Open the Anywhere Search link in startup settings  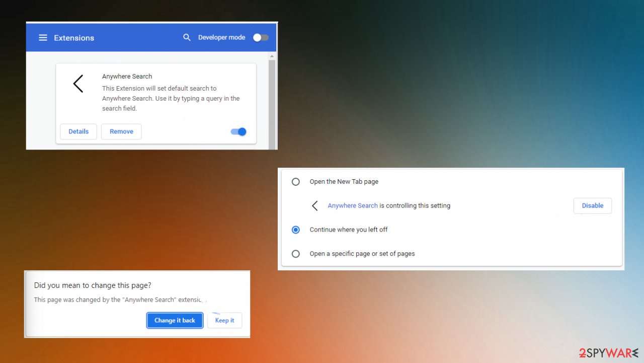click(x=353, y=206)
